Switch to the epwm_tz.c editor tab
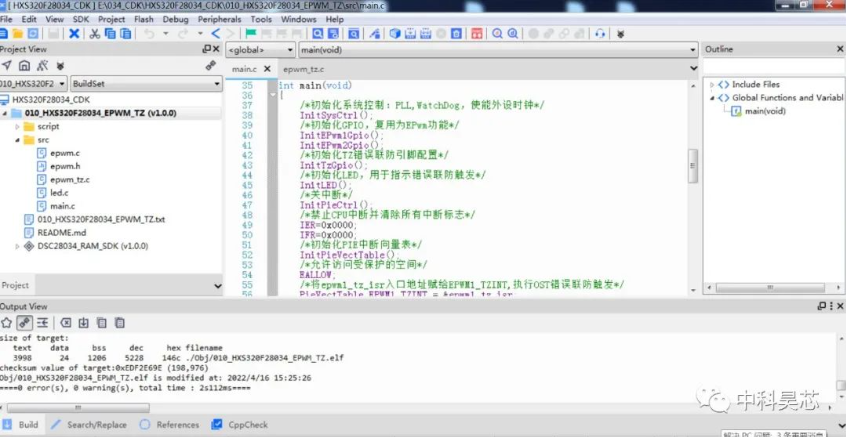 pos(303,69)
